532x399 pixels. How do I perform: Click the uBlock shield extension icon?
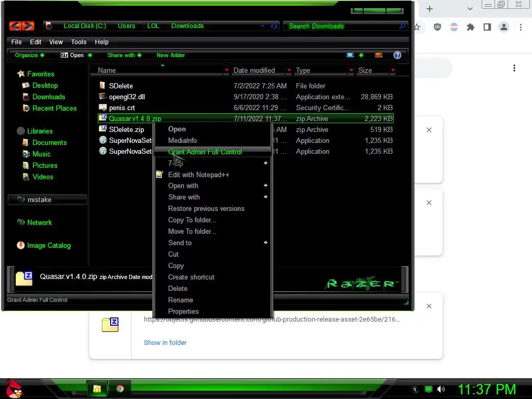(437, 27)
